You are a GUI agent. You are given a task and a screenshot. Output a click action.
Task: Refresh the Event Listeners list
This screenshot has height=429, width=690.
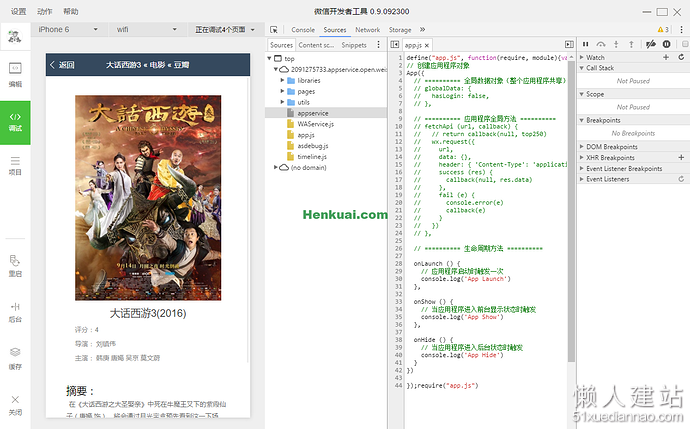681,179
